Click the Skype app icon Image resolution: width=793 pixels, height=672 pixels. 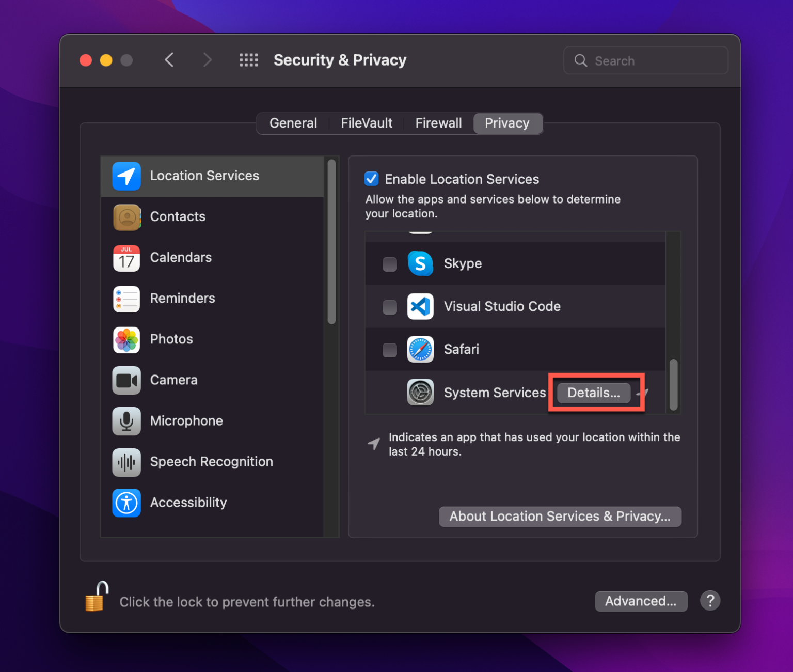(420, 264)
